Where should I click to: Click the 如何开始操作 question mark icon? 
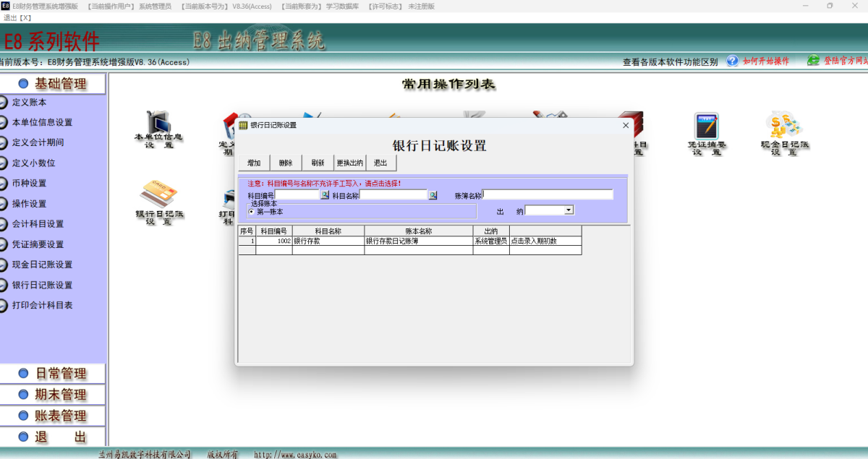733,61
